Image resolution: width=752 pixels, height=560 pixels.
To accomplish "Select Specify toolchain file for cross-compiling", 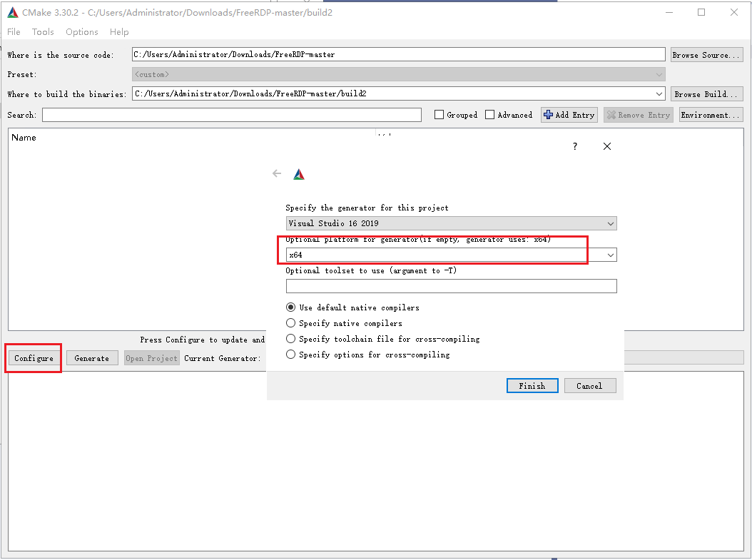I will (290, 339).
